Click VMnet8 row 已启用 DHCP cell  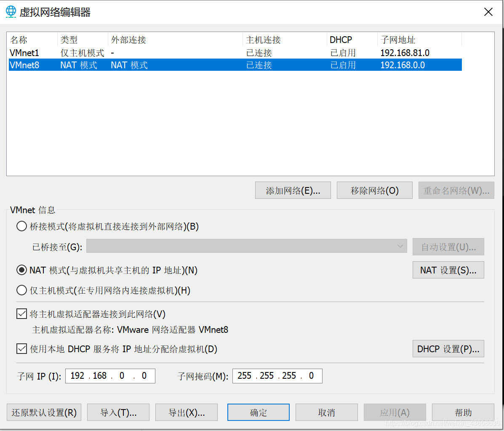click(343, 65)
